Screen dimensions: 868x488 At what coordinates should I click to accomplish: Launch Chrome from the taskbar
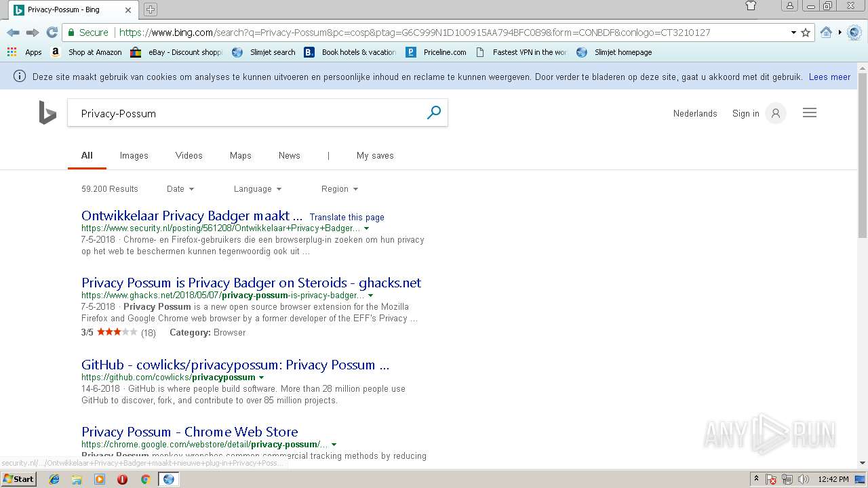(145, 479)
